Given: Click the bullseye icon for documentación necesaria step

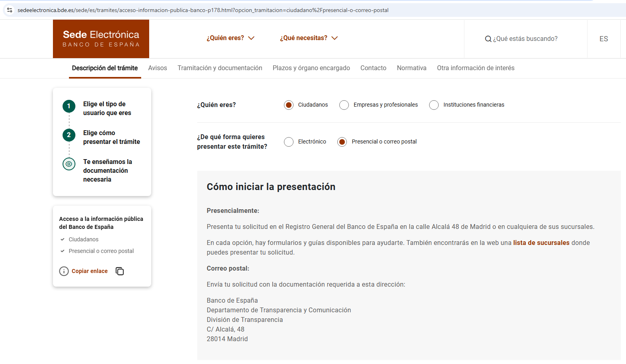Looking at the screenshot, I should 69,164.
